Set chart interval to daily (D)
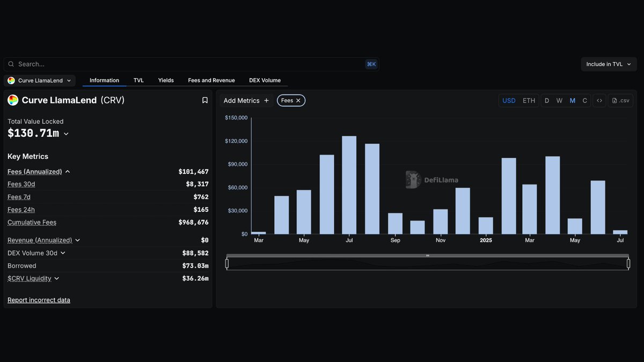This screenshot has height=362, width=644. tap(547, 100)
